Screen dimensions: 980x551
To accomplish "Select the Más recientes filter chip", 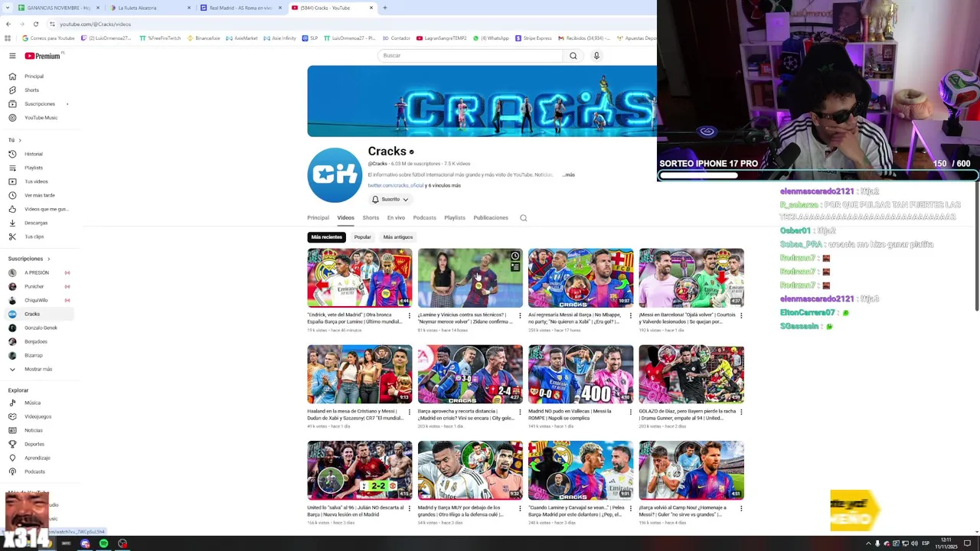I will (x=327, y=237).
